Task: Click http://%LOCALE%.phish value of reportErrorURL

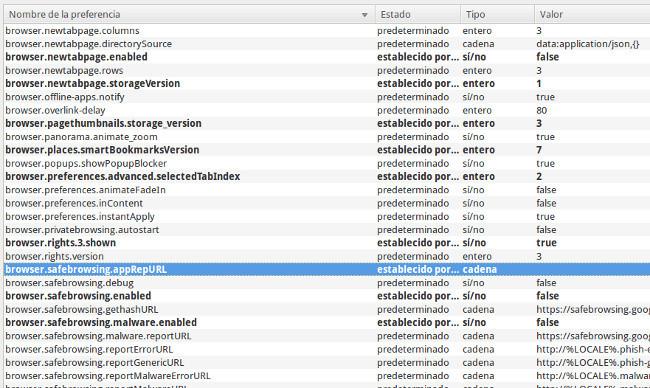Action: (x=593, y=349)
